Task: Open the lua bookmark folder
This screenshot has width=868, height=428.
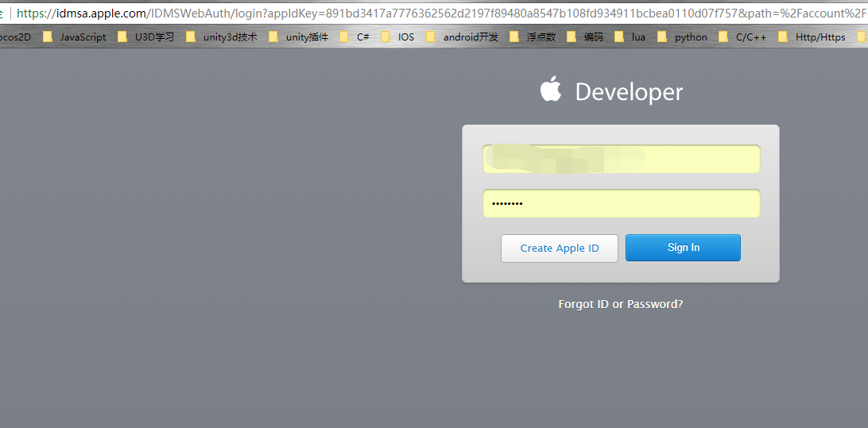Action: pyautogui.click(x=630, y=37)
